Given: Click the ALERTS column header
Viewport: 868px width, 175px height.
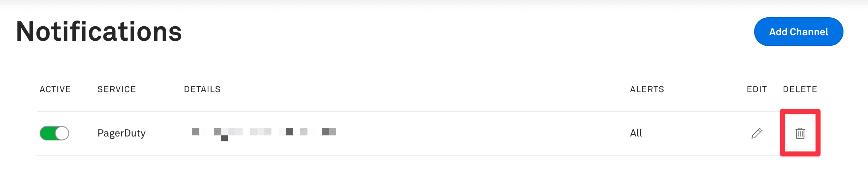Looking at the screenshot, I should [x=647, y=89].
